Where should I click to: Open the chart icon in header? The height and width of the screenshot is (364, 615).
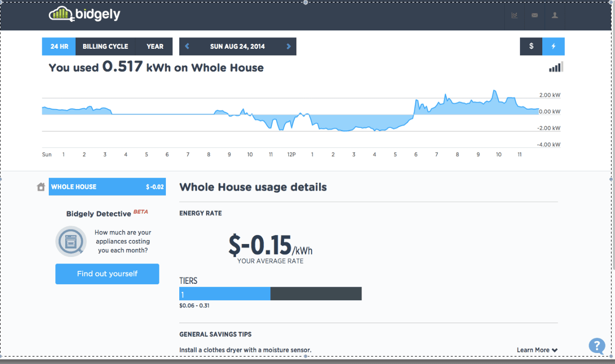pos(514,15)
